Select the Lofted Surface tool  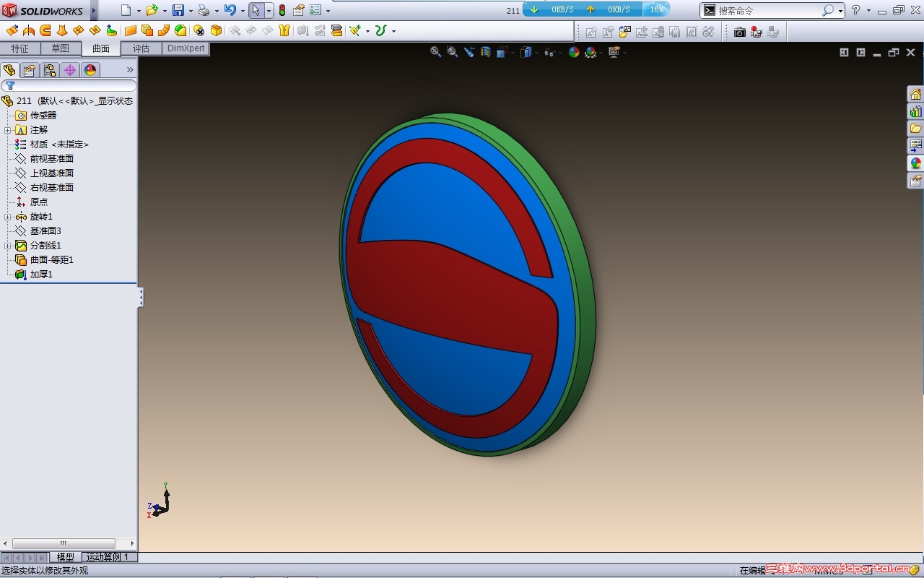62,30
